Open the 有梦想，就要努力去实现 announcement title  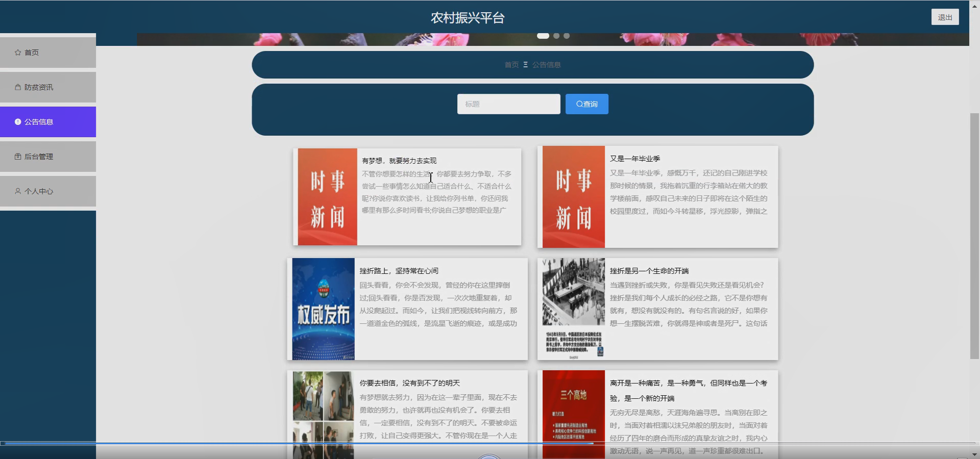tap(399, 161)
